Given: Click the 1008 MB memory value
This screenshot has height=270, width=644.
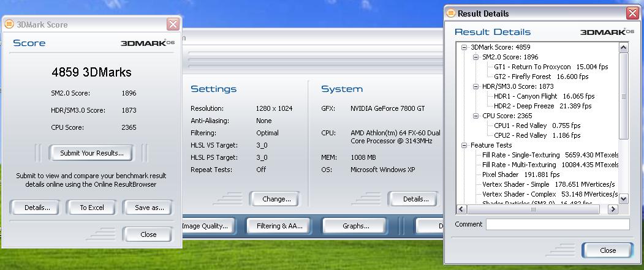Looking at the screenshot, I should [x=363, y=157].
